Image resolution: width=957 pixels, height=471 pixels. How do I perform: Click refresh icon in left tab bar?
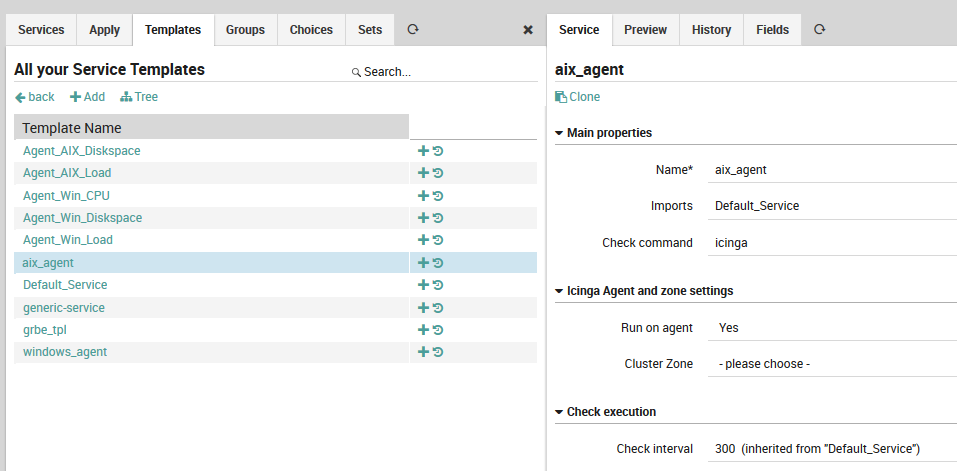pos(412,30)
